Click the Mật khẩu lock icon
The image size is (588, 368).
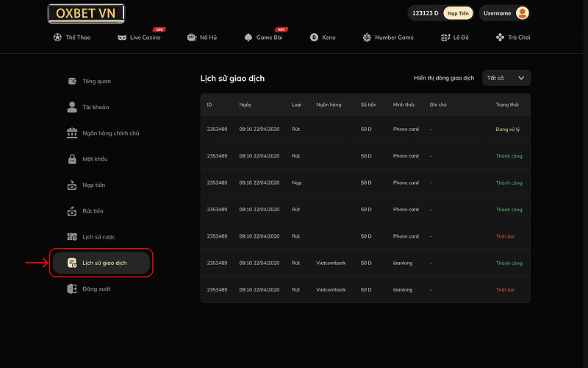click(x=72, y=159)
